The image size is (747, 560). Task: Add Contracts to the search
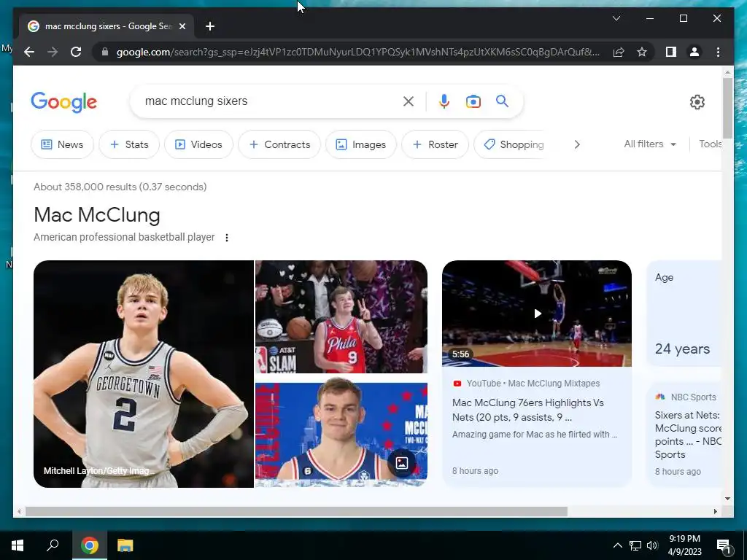(279, 144)
